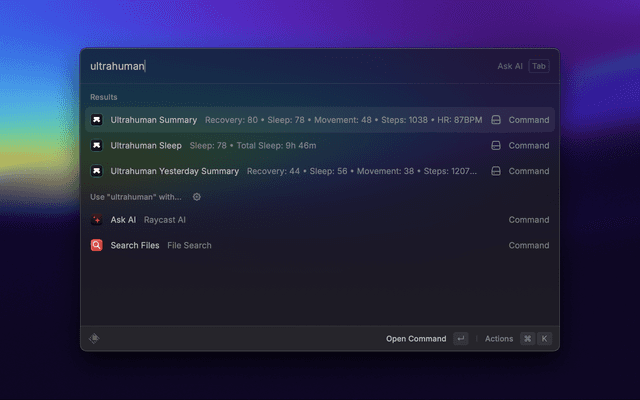Viewport: 640px width, 400px height.
Task: Select the Ultrahuman Sleep result
Action: [146, 145]
